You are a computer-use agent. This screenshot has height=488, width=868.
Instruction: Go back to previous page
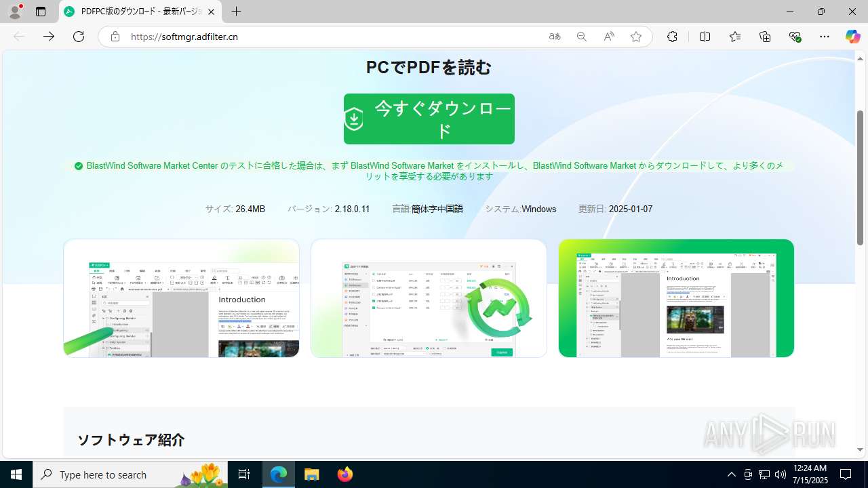19,37
